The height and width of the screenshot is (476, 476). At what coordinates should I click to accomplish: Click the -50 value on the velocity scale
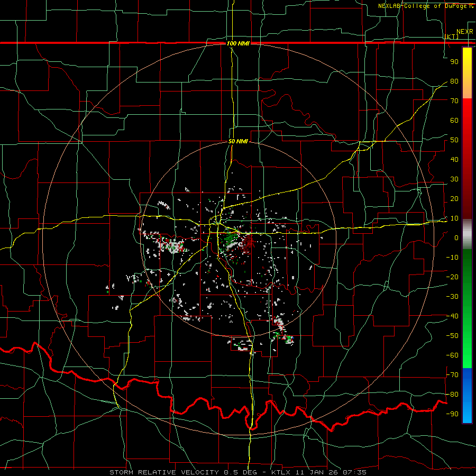click(452, 336)
